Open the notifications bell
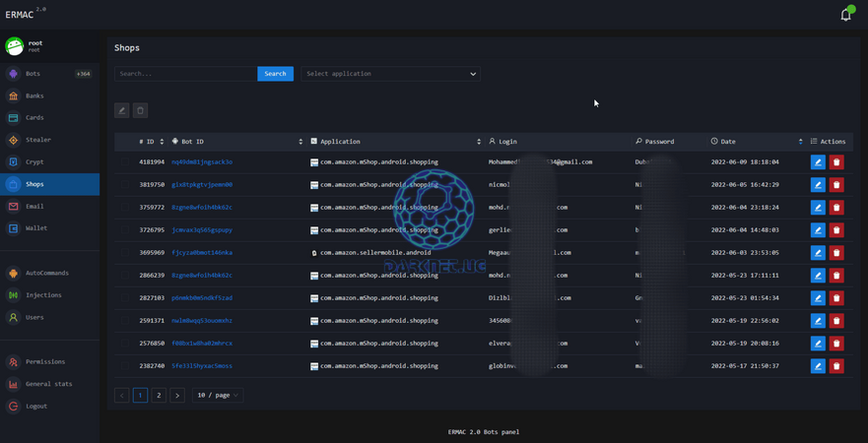 coord(845,15)
